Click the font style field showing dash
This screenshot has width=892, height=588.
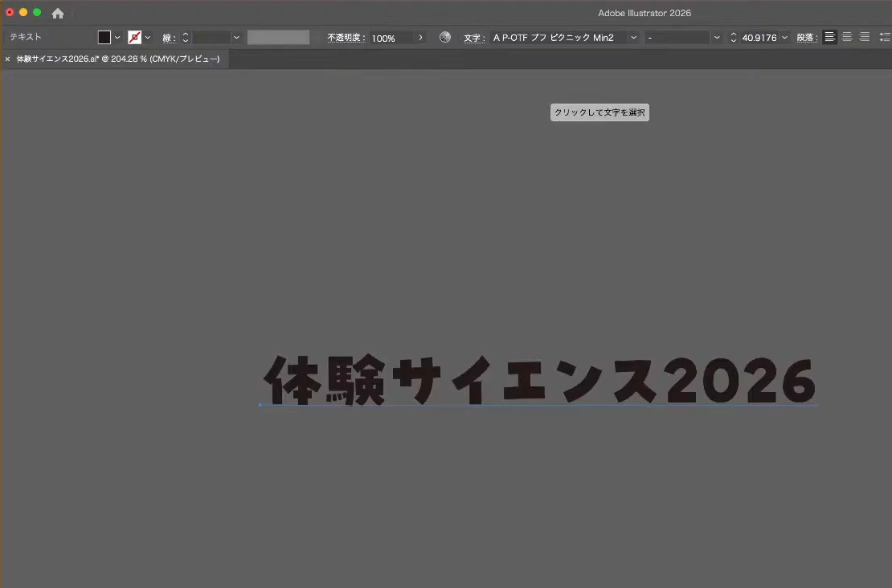(677, 38)
